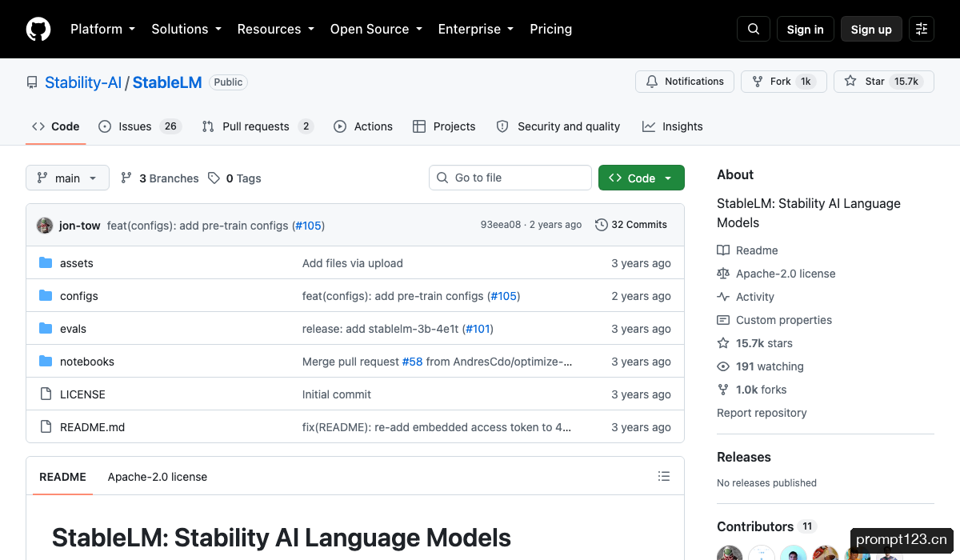This screenshot has width=960, height=560.
Task: Click the jon-tow avatar thumbnail
Action: click(45, 226)
